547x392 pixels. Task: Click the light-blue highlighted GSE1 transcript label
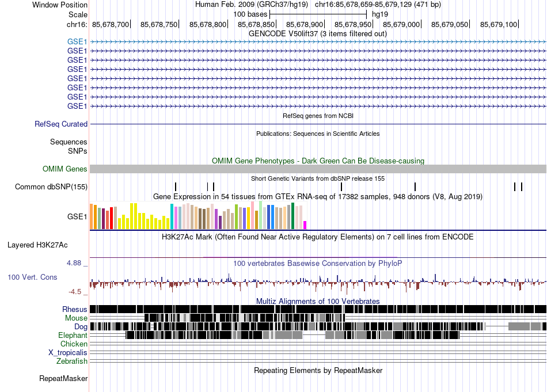click(x=77, y=41)
